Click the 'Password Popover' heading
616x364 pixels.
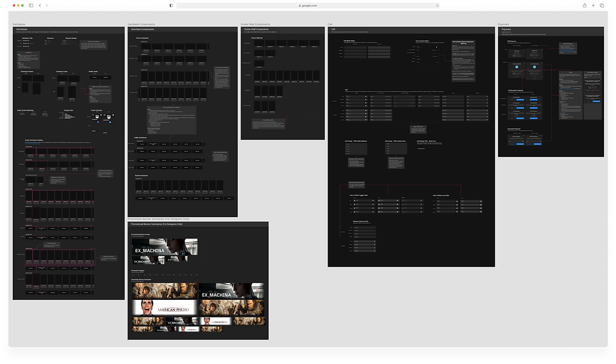pos(514,128)
